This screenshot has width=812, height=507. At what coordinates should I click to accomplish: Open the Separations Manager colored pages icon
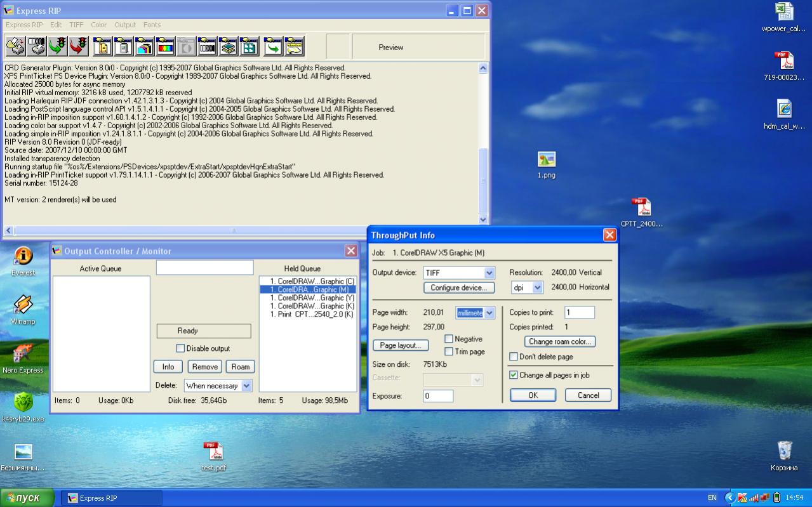coord(144,46)
